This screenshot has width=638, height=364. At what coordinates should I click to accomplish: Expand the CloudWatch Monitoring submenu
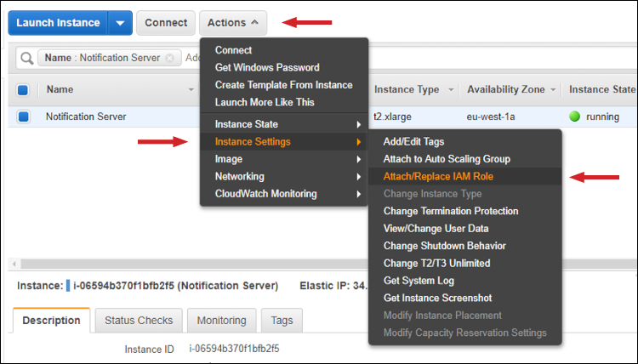point(283,194)
